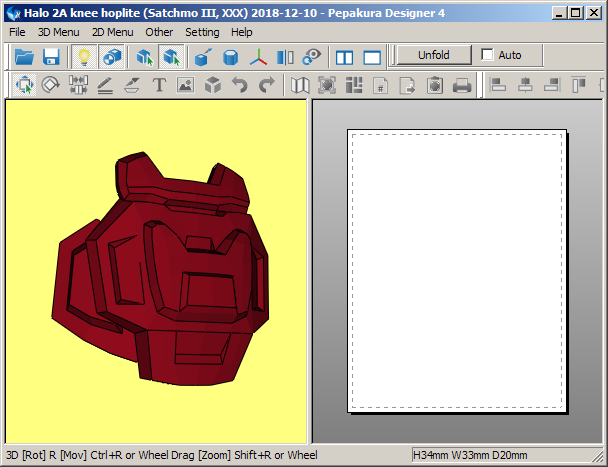Screen dimensions: 608x467
Task: Click the Print icon
Action: coord(462,86)
